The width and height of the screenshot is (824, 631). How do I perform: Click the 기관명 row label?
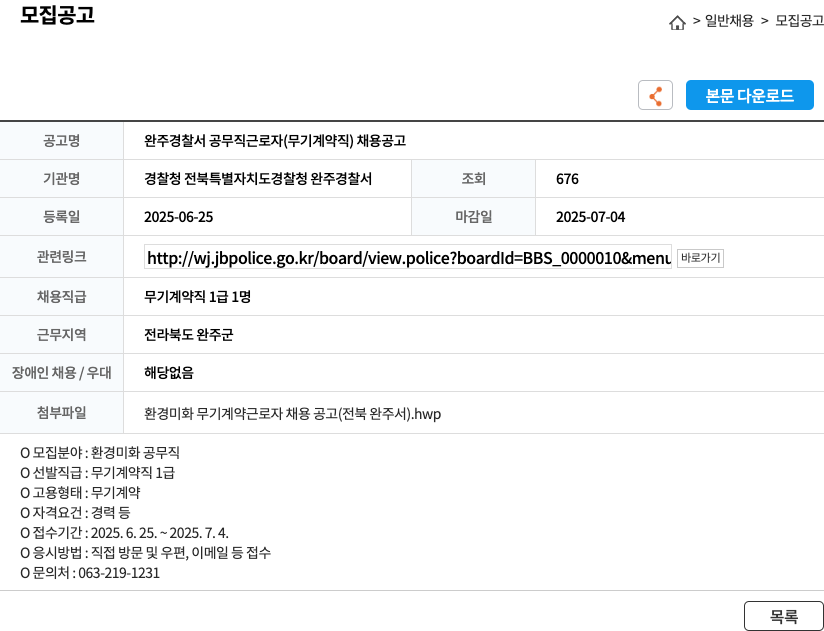point(61,179)
